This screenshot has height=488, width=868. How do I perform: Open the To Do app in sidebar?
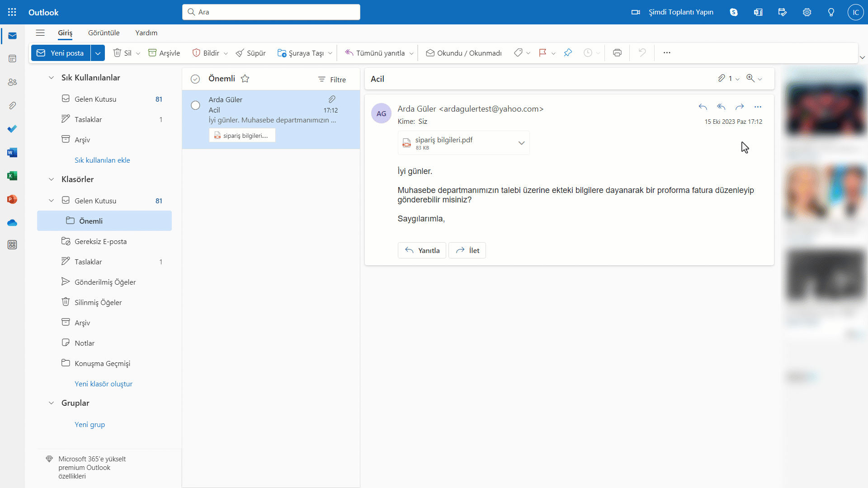pyautogui.click(x=12, y=129)
